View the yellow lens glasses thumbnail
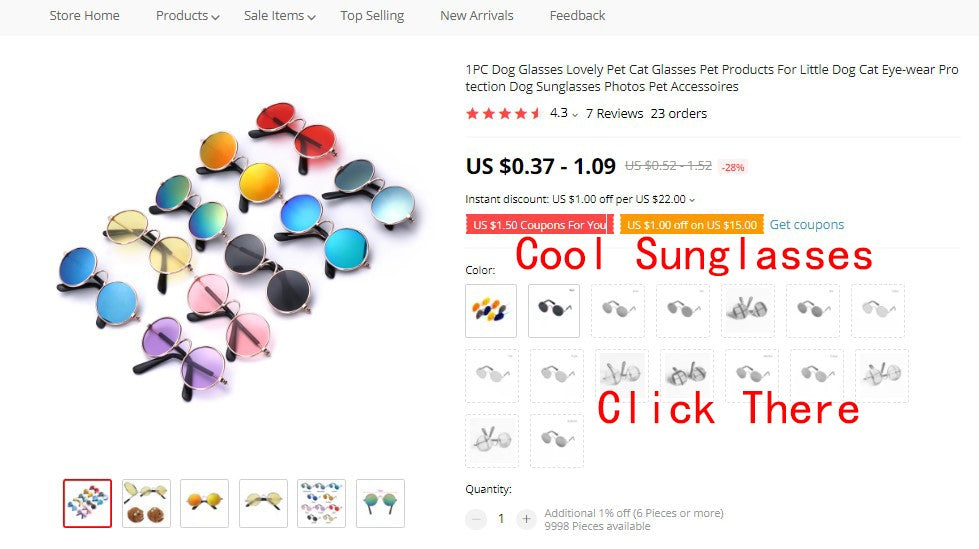 click(x=263, y=503)
